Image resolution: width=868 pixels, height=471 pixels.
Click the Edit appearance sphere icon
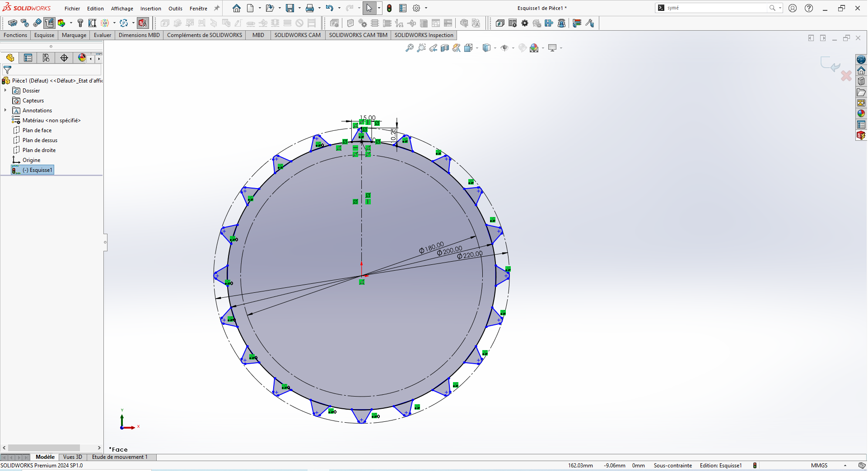(522, 48)
